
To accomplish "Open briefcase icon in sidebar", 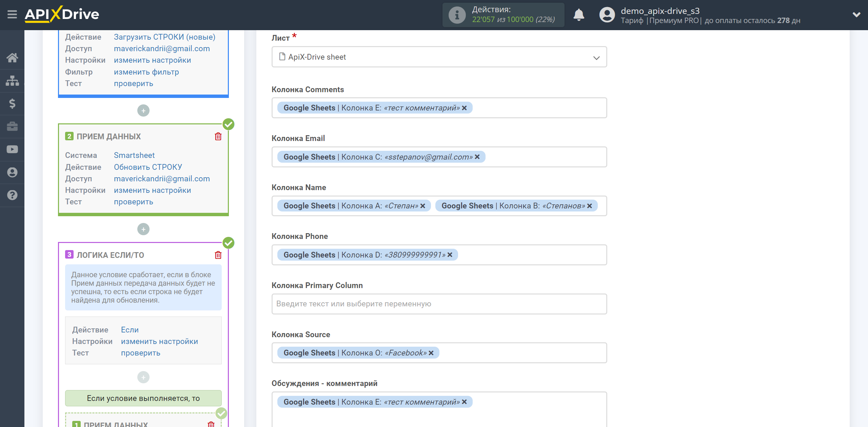I will point(12,126).
